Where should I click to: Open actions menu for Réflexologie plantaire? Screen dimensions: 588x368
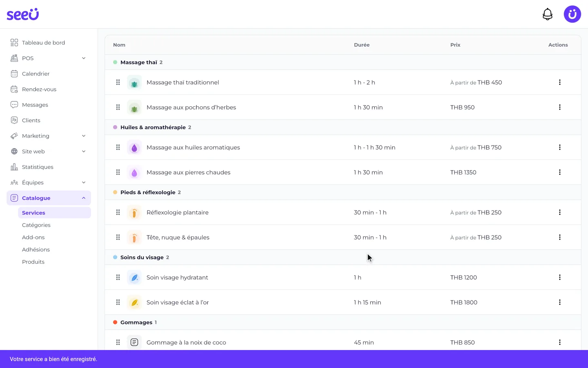(560, 212)
